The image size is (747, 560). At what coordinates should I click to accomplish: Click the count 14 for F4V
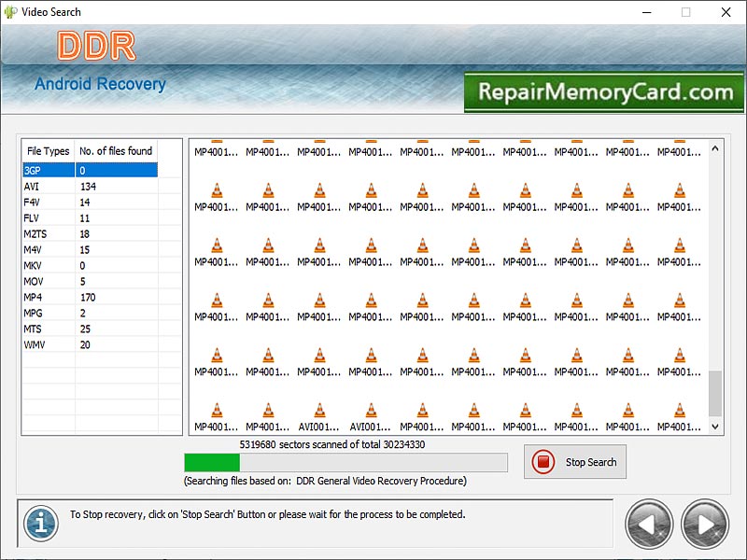[85, 202]
